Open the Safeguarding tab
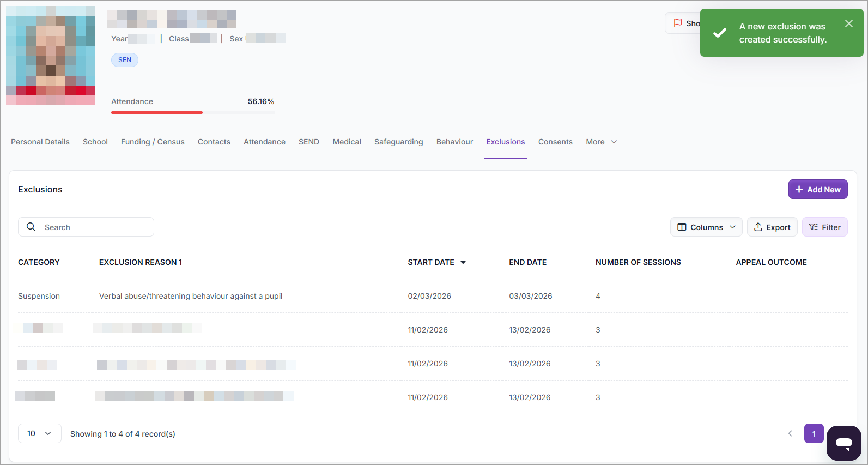Screen dimensions: 868x465 coord(398,142)
